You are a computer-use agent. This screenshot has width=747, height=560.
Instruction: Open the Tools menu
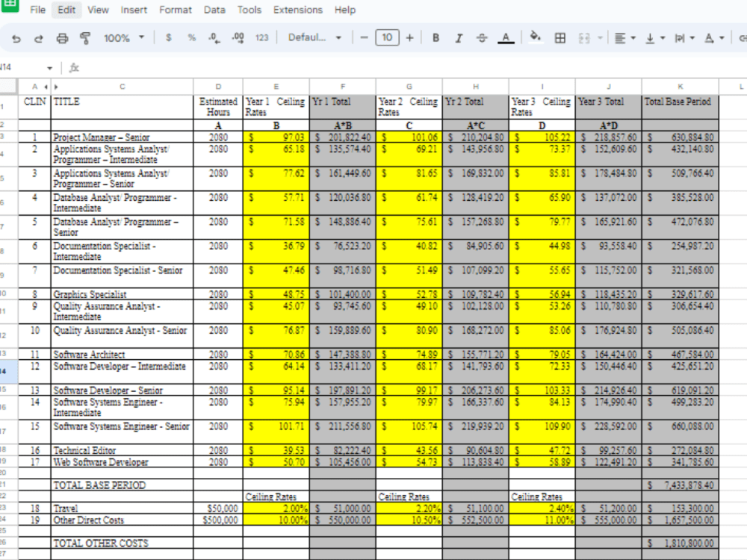click(249, 10)
